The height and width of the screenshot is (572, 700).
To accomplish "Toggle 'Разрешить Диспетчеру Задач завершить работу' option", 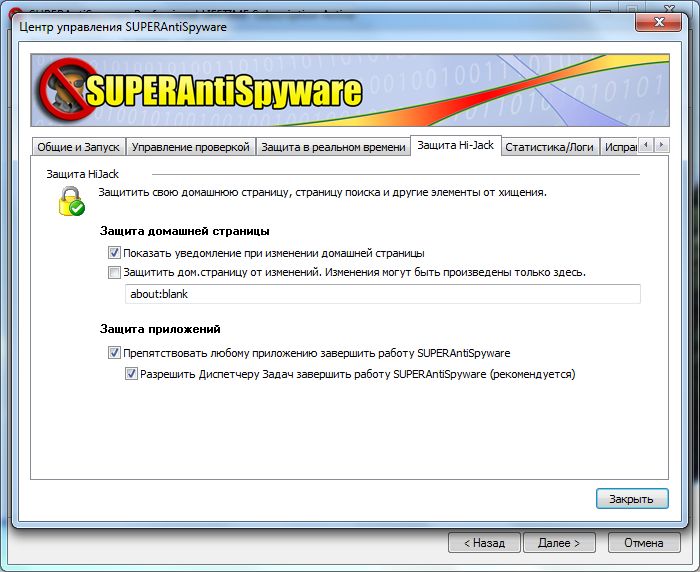I will (131, 374).
